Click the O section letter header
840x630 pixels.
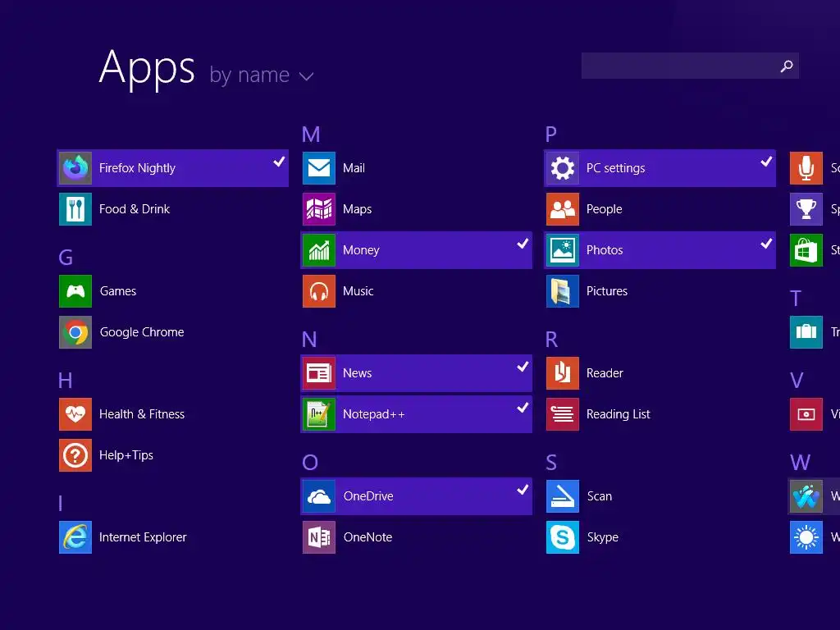click(x=310, y=463)
